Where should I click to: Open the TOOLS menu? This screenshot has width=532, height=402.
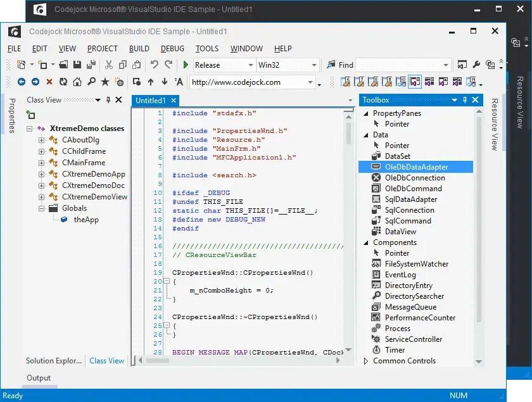(207, 49)
